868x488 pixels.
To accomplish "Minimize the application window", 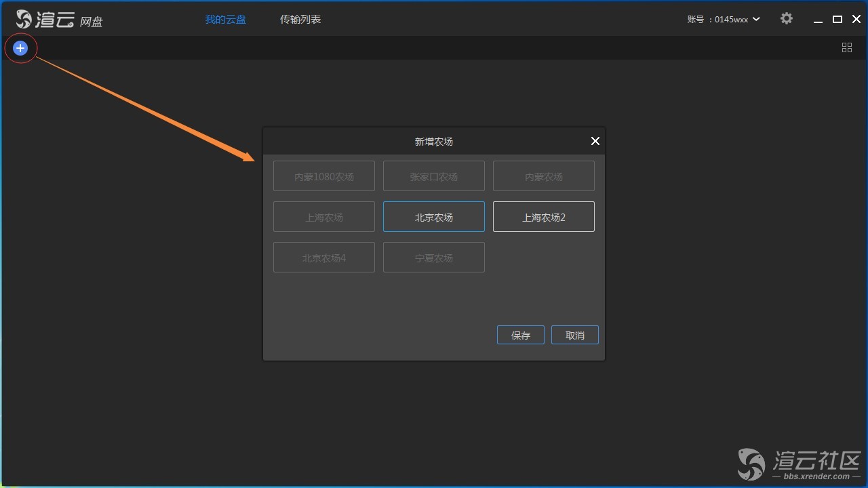I will coord(818,20).
